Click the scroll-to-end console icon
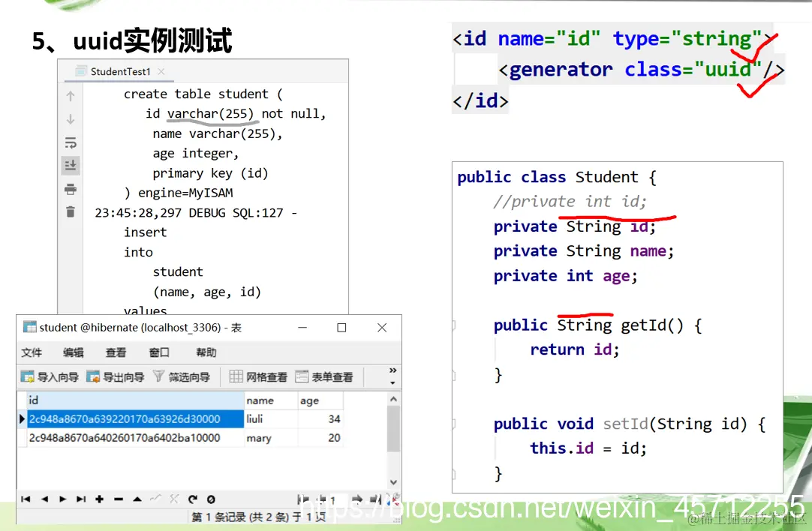The image size is (812, 531). pyautogui.click(x=71, y=166)
